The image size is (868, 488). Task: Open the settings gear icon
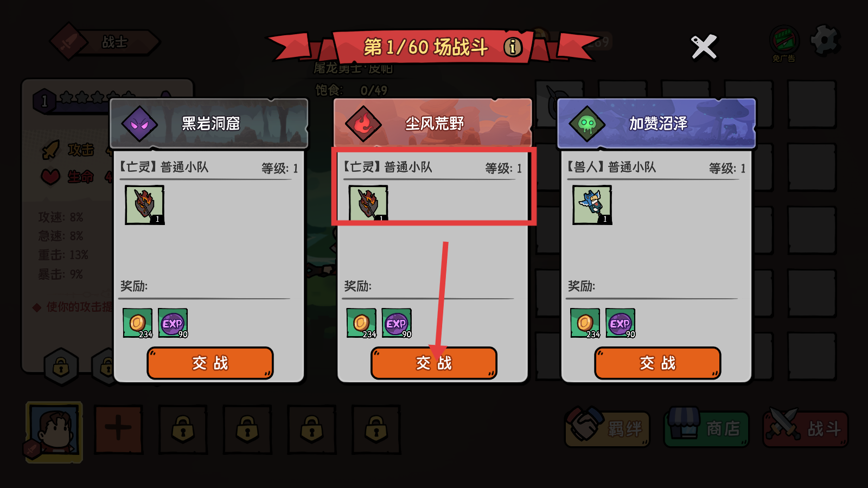[x=825, y=41]
